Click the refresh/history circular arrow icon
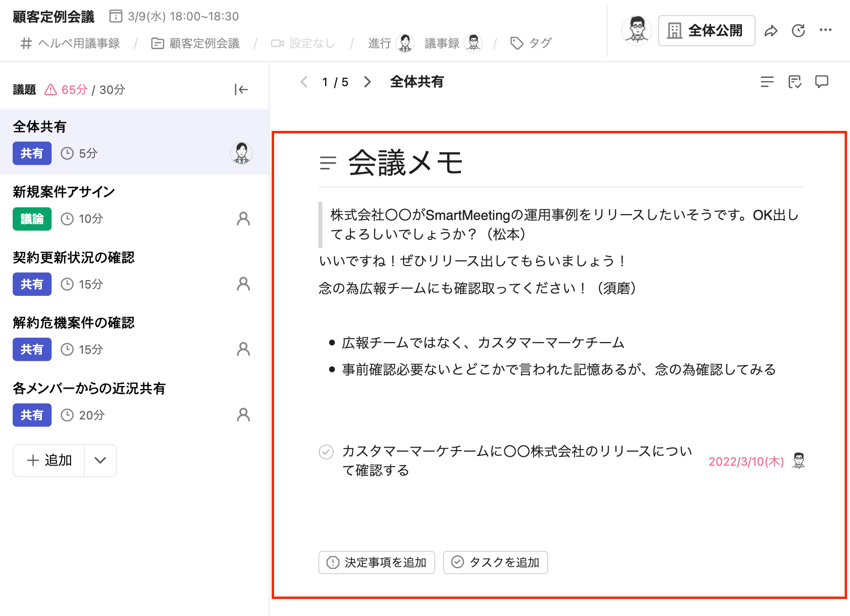 798,31
